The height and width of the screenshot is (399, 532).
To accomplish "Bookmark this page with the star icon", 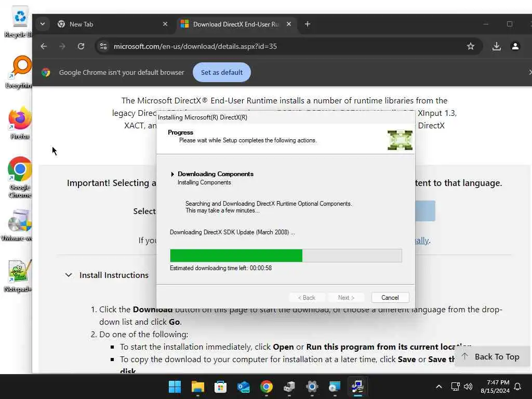I will 470,46.
